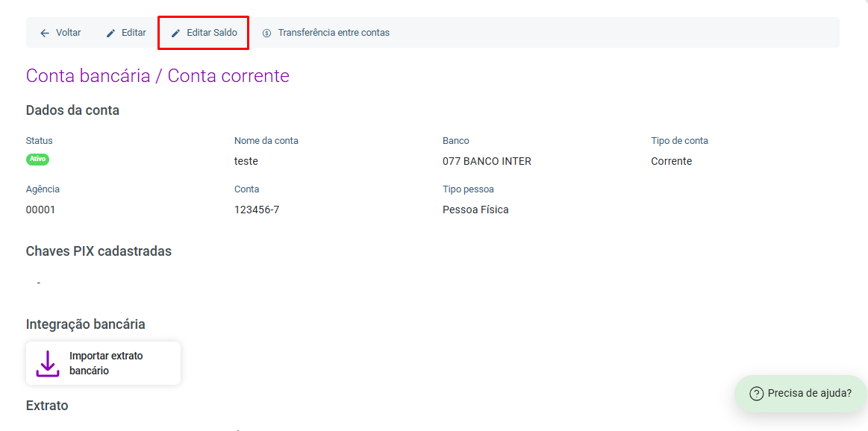Click the Status field label
868x431 pixels.
point(40,140)
